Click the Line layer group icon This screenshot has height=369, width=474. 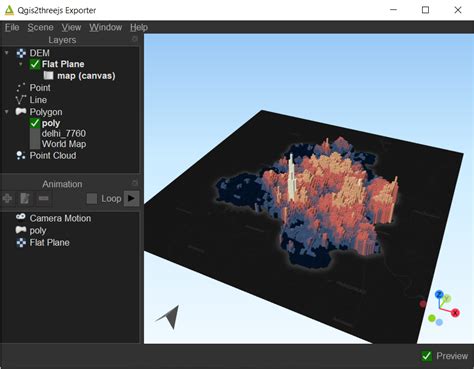click(x=21, y=100)
